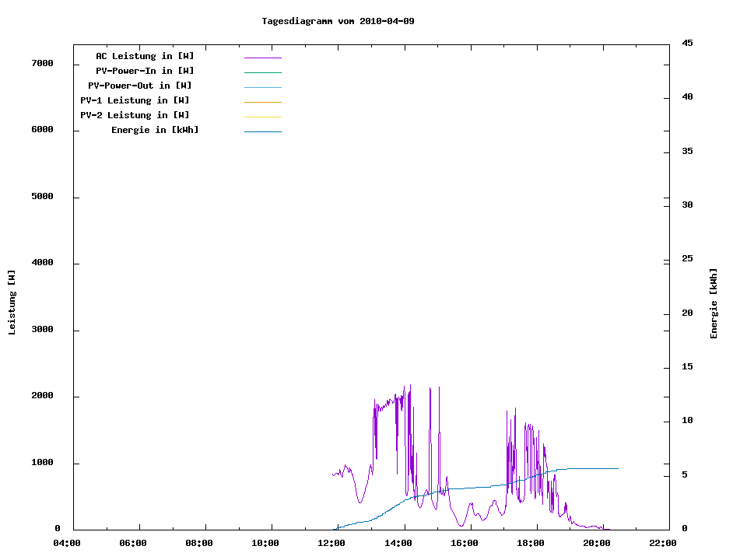Click the 22:00 time axis label
This screenshot has height=560, width=747.
pos(663,543)
